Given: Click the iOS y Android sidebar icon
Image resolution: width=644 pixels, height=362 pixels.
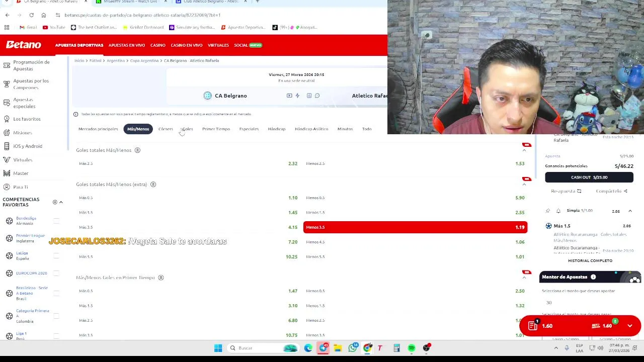Looking at the screenshot, I should pos(7,146).
